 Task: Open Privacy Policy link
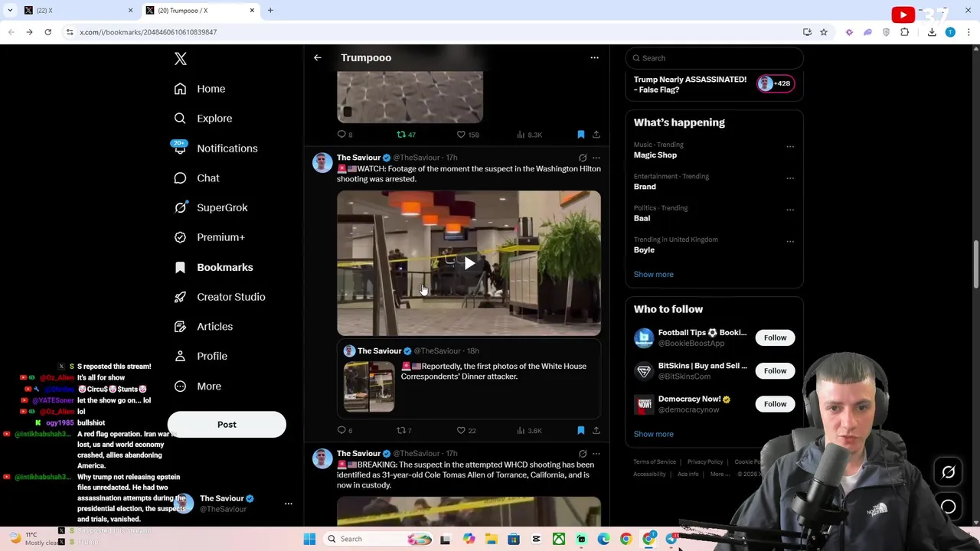tap(705, 462)
